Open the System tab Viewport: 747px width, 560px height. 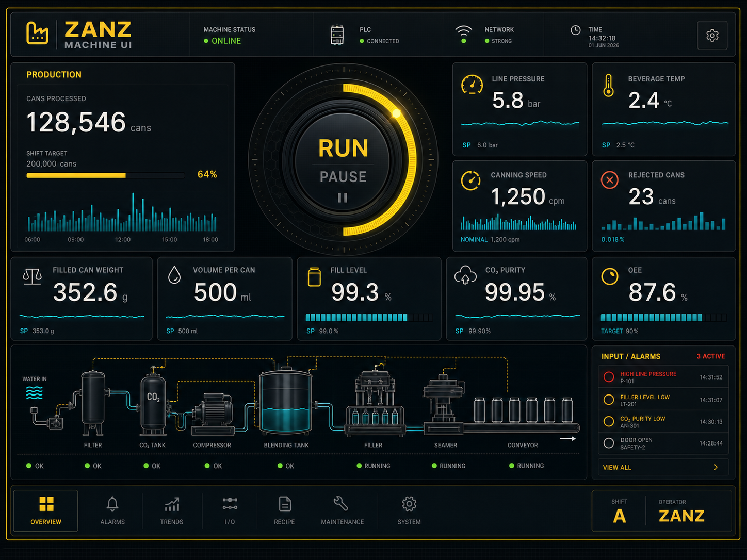pos(409,510)
